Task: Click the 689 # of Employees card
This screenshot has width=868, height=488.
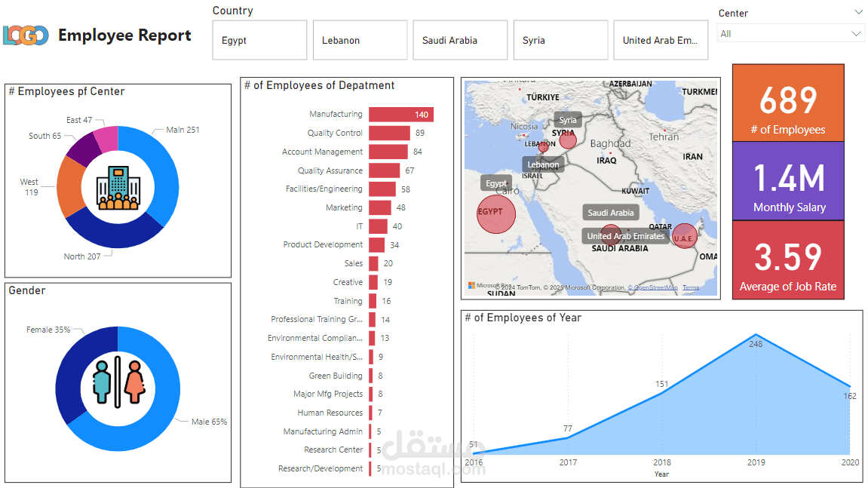Action: 788,103
